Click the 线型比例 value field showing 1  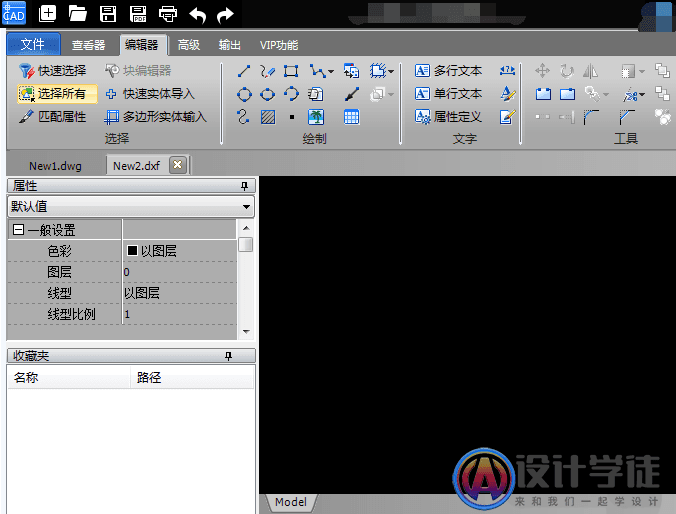point(180,314)
